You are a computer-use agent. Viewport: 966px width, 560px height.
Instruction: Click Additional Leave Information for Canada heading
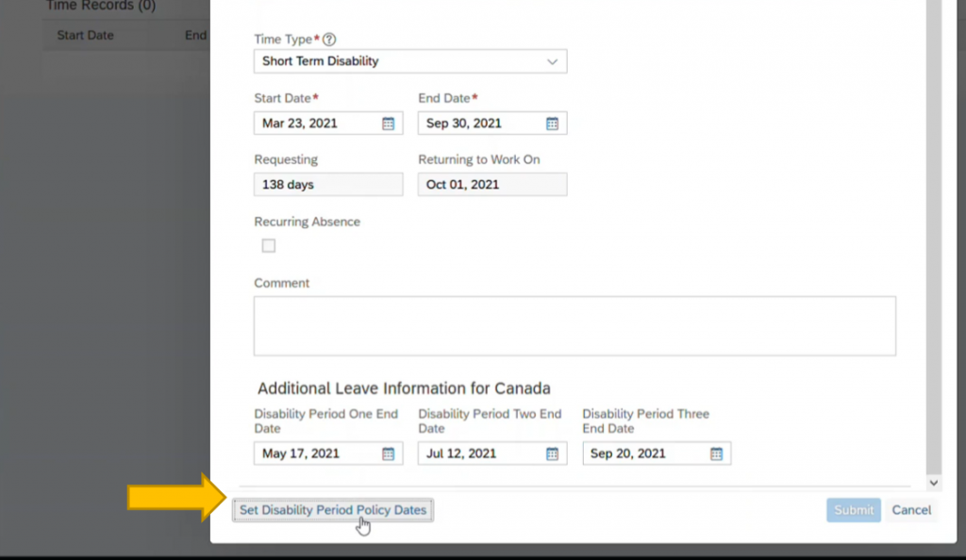[404, 389]
